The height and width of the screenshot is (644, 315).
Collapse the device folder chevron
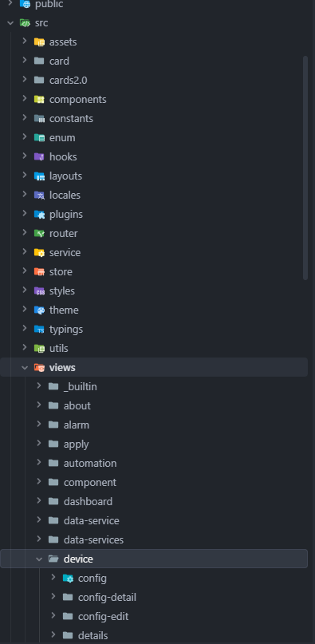pos(39,559)
